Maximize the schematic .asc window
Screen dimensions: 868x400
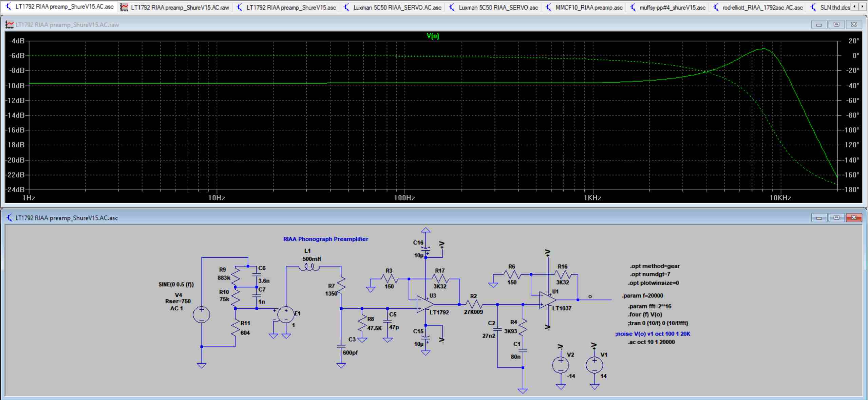[x=836, y=217]
